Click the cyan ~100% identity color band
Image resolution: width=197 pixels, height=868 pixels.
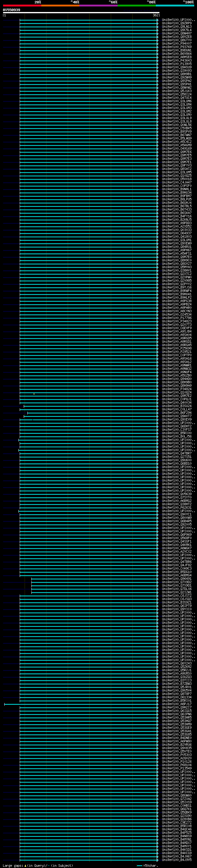(175, 6)
